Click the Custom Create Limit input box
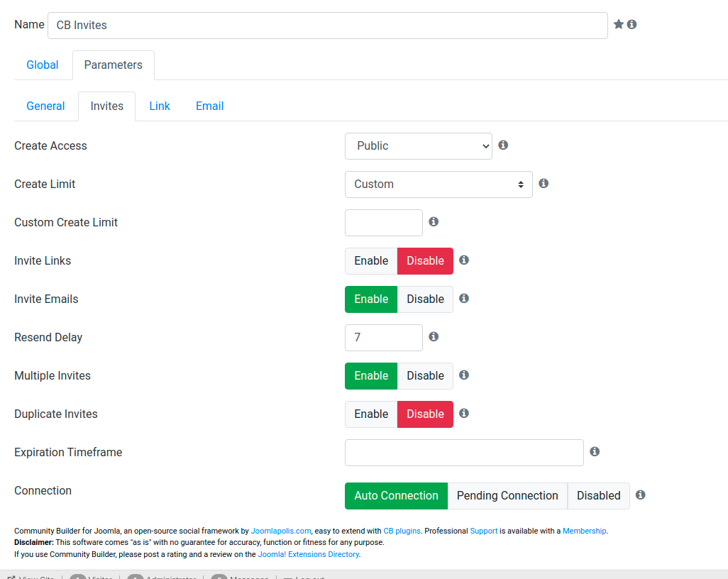The height and width of the screenshot is (579, 728). tap(383, 223)
